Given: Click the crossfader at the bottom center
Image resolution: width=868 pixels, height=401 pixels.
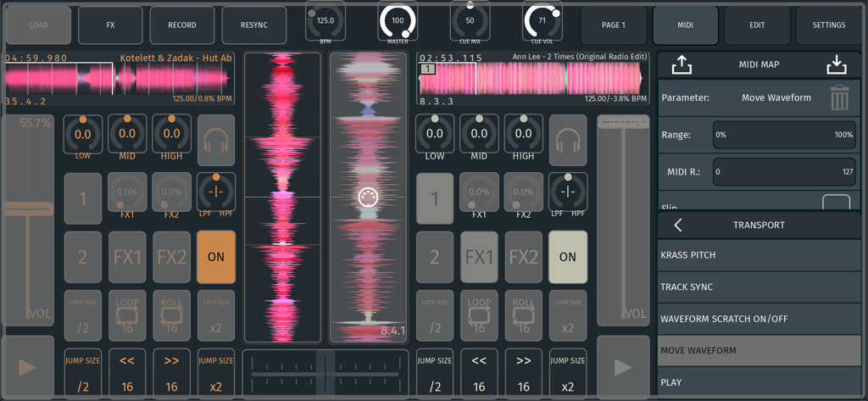Looking at the screenshot, I should 325,374.
